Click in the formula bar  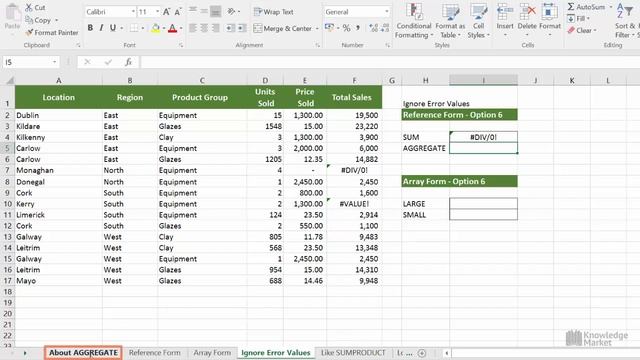(390, 62)
